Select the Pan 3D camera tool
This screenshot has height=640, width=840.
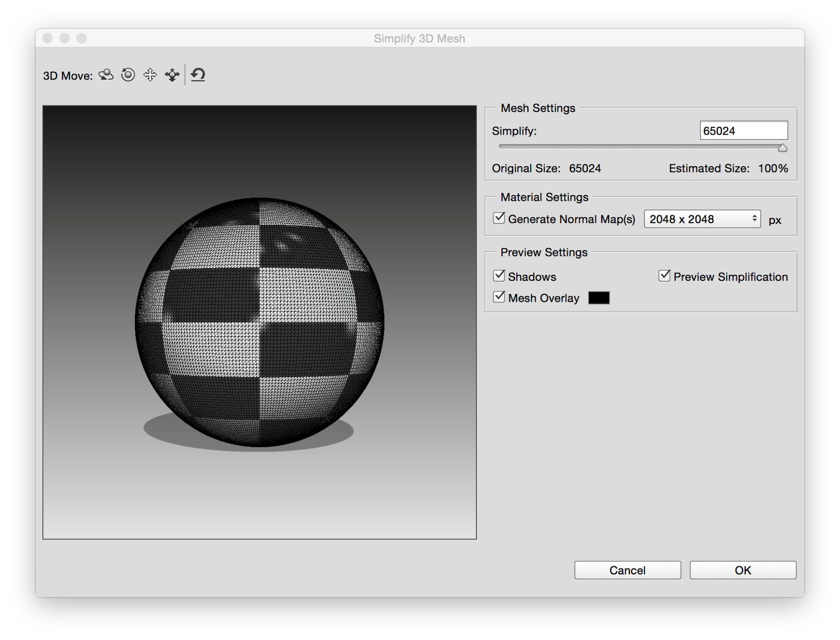click(x=150, y=75)
